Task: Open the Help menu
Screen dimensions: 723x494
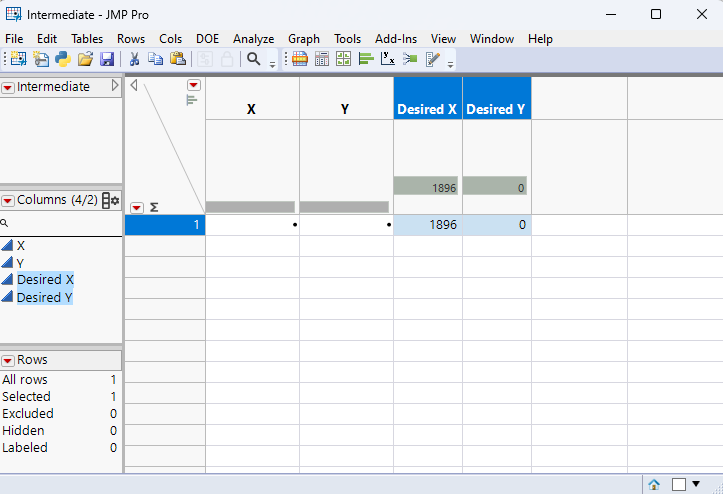Action: pyautogui.click(x=540, y=39)
